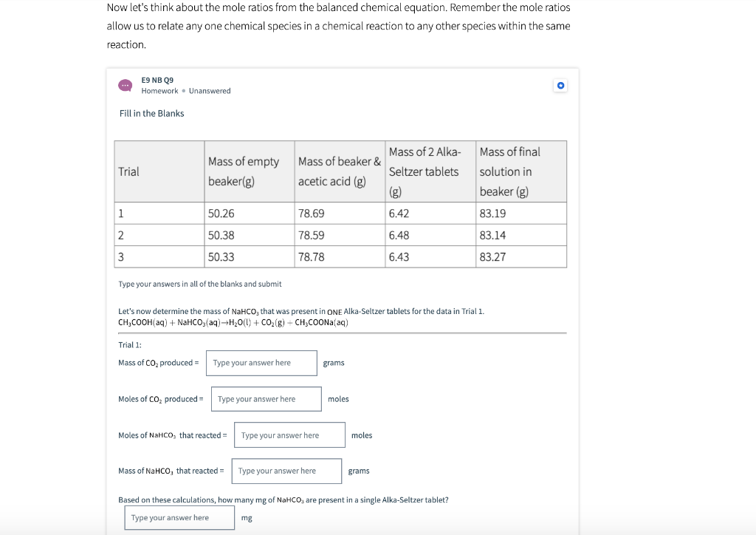
Task: Click the Homework label under the title
Action: pos(159,91)
